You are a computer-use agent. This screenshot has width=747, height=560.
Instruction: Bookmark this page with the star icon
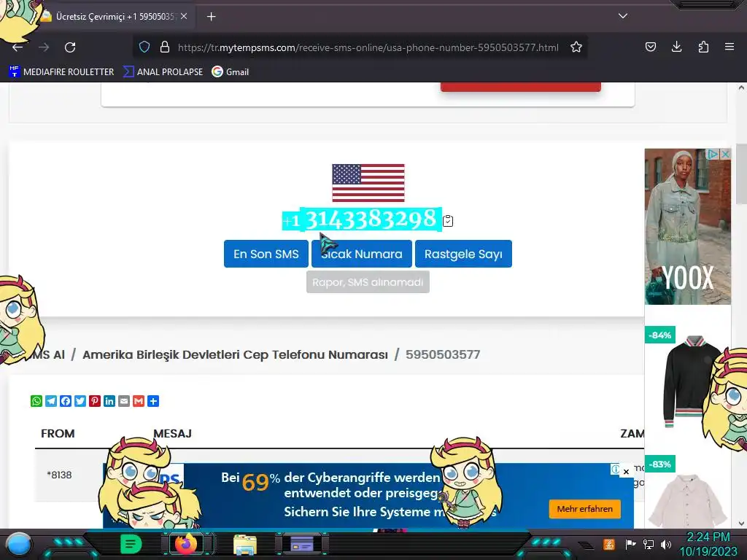click(576, 47)
